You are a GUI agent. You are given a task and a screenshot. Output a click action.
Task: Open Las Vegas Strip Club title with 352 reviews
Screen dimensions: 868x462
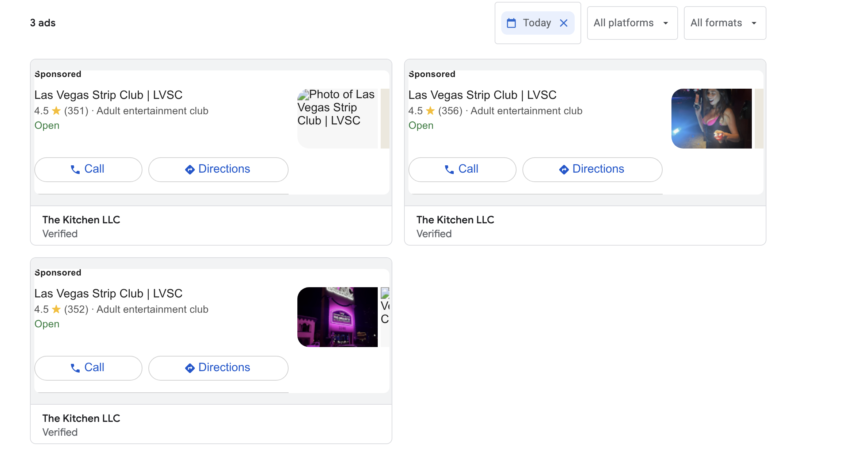click(x=108, y=293)
